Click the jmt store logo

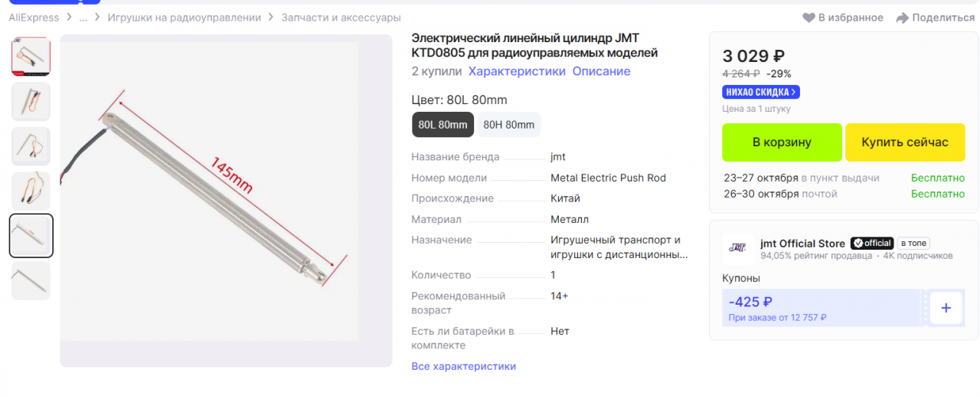click(x=737, y=247)
